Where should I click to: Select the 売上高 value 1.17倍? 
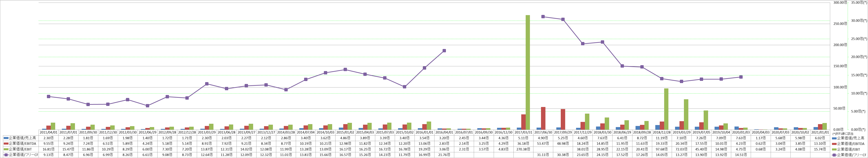point(761,138)
